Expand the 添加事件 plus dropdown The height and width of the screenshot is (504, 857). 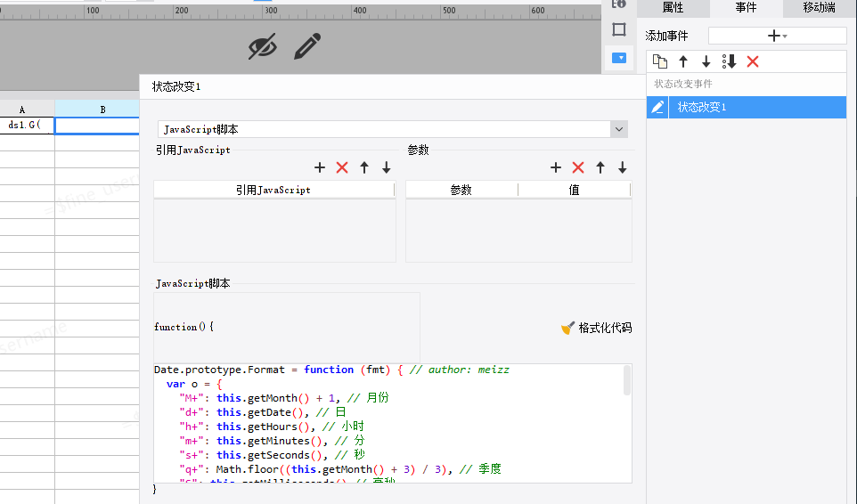(777, 36)
